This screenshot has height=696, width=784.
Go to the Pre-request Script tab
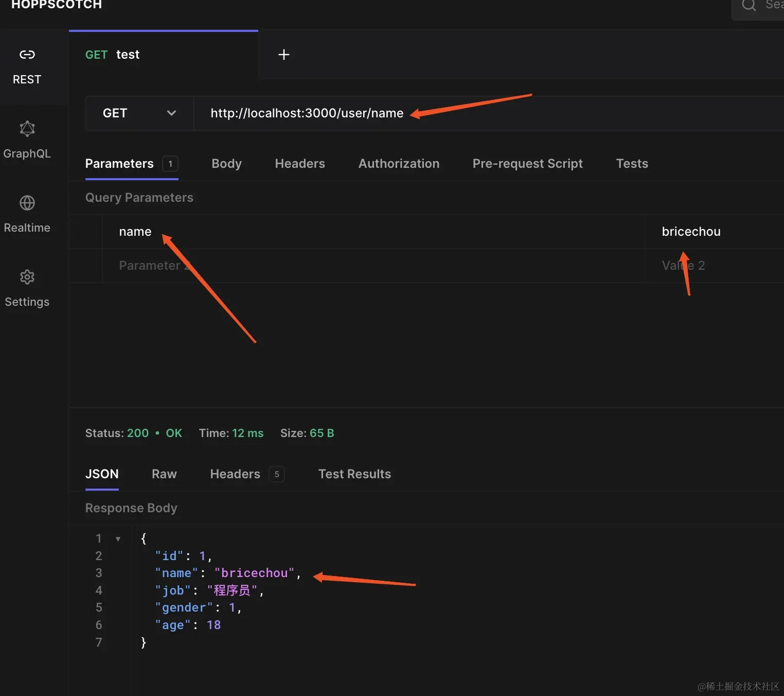(x=528, y=164)
